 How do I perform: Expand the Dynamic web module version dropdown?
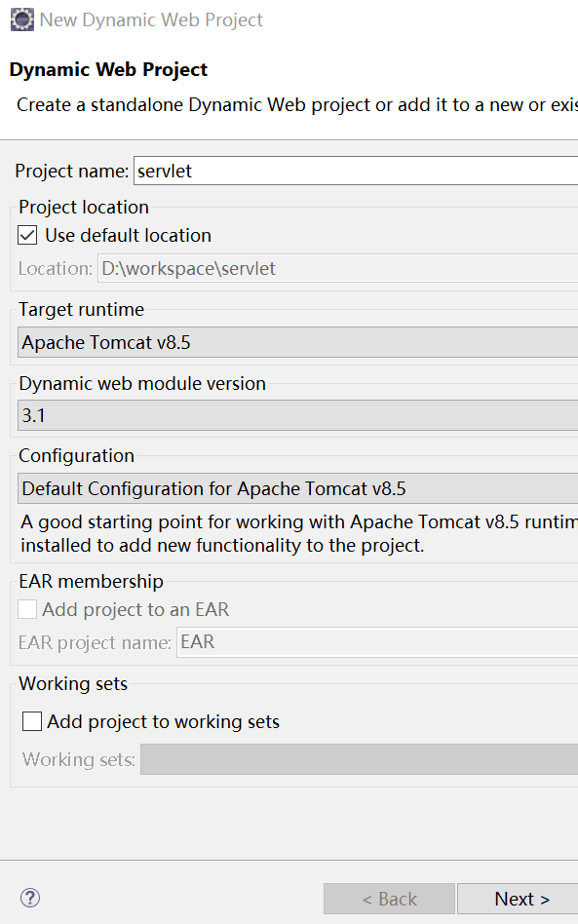coord(297,415)
